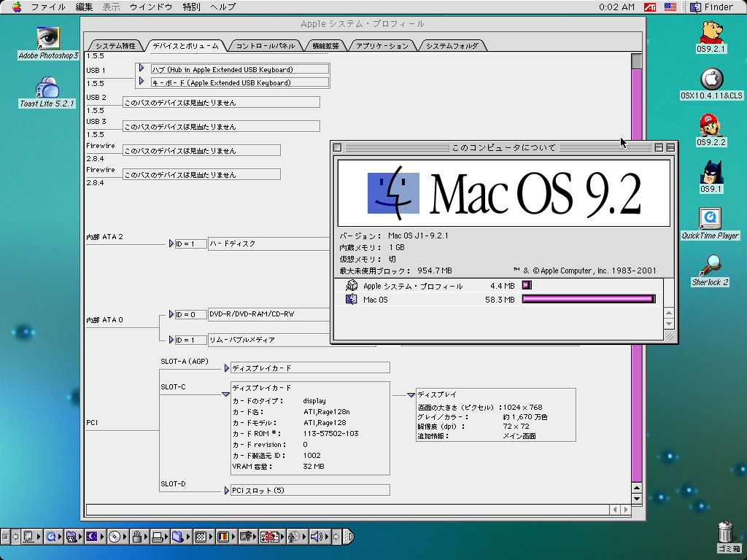Collapse the SLOT-C ディスプレイカード details

[226, 394]
